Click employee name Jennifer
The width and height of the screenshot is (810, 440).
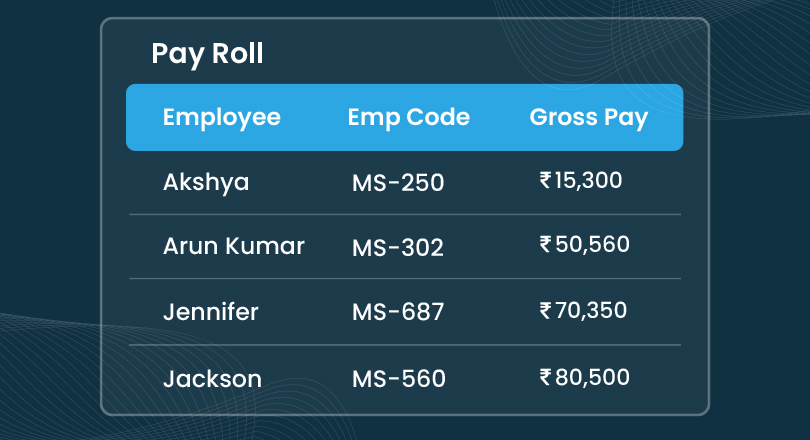(x=210, y=312)
